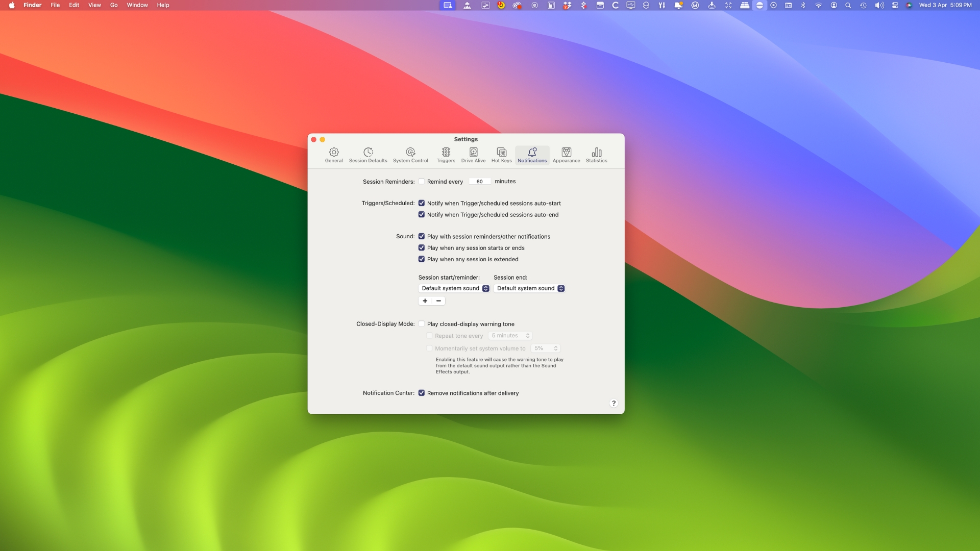Open the File menu

coord(55,5)
